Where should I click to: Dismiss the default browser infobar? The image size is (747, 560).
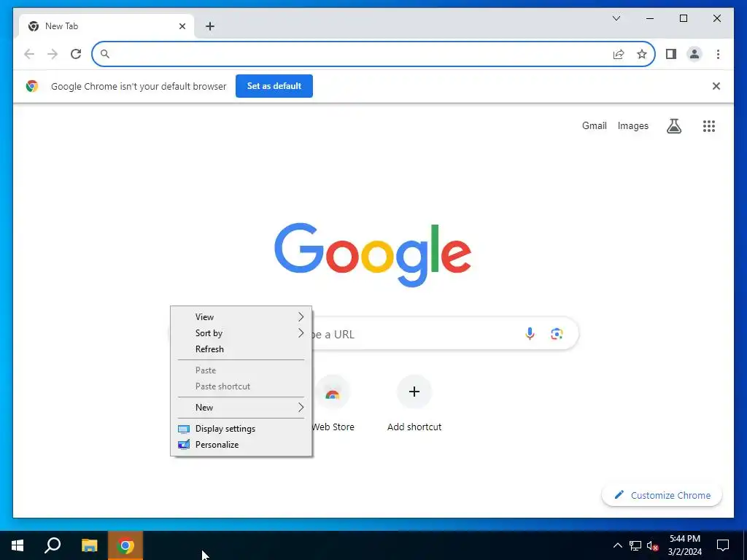coord(716,86)
